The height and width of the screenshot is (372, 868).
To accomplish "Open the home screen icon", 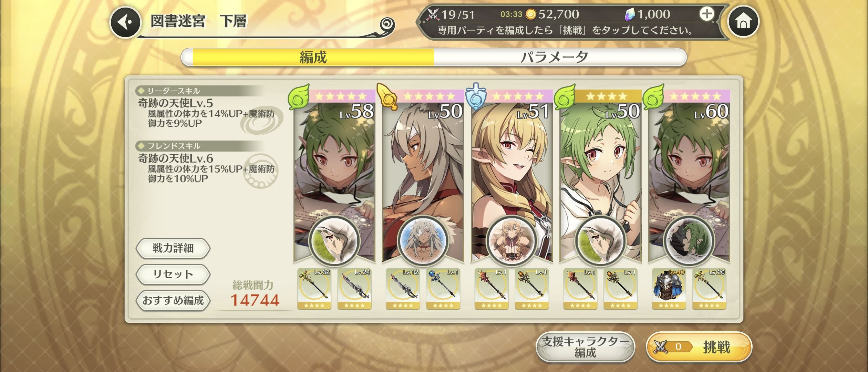I will (x=743, y=22).
